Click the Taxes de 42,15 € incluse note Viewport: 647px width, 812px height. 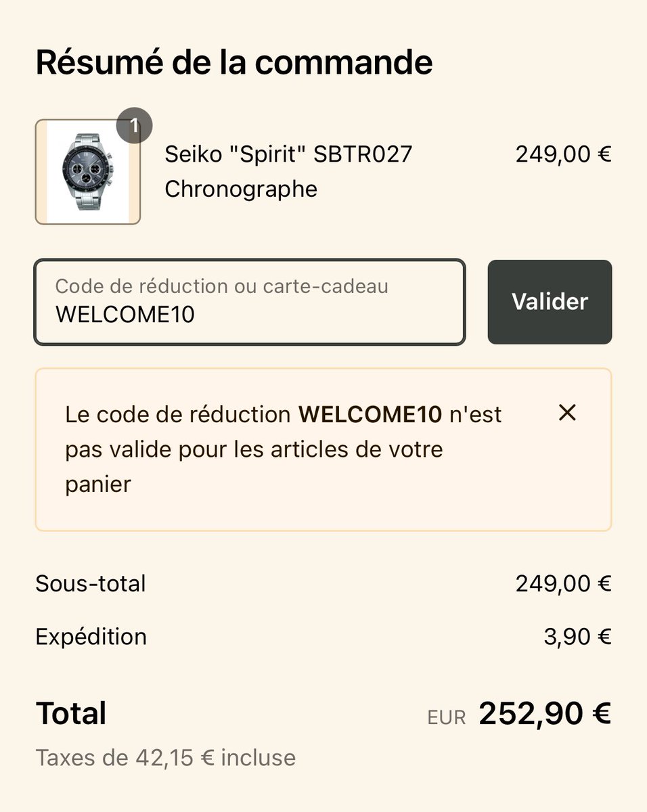point(166,757)
